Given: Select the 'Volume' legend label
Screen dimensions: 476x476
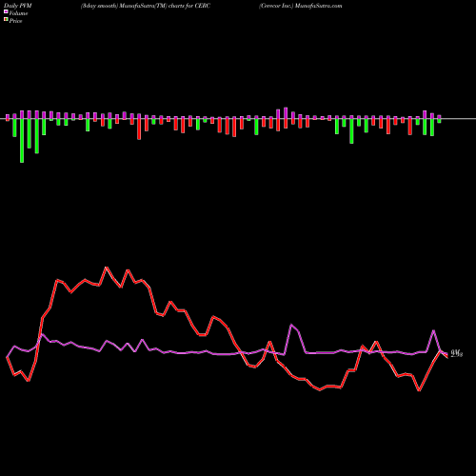Looking at the screenshot, I should pyautogui.click(x=18, y=13).
